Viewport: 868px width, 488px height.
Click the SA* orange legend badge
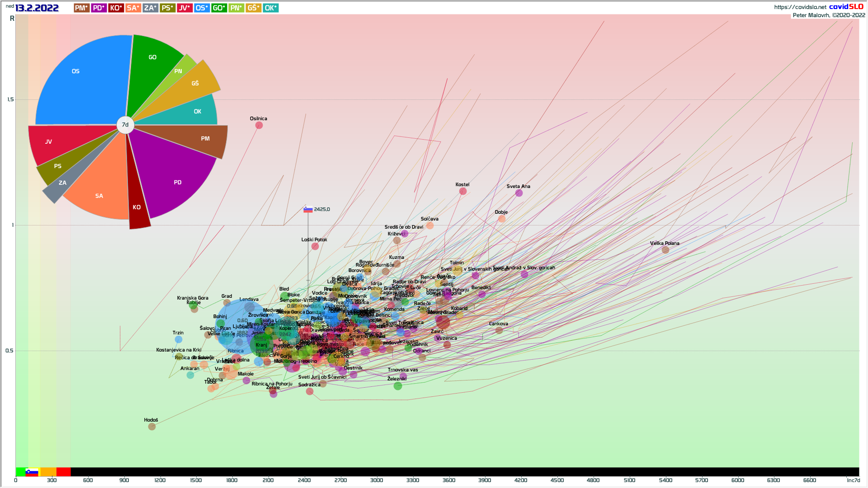click(133, 8)
